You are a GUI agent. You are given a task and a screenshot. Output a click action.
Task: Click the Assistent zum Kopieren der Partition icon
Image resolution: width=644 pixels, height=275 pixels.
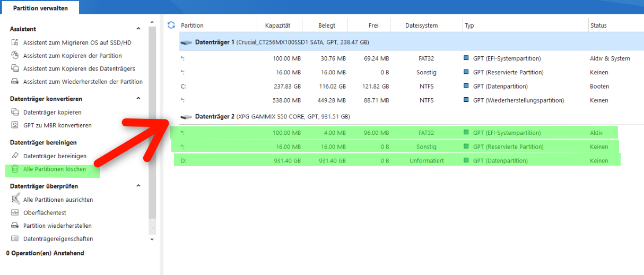[x=15, y=56]
